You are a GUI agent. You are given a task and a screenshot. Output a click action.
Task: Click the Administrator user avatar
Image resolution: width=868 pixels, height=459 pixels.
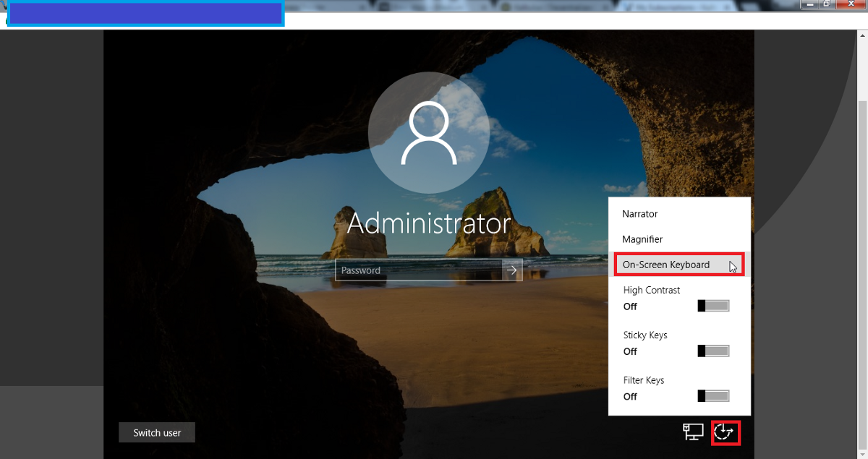coord(429,133)
